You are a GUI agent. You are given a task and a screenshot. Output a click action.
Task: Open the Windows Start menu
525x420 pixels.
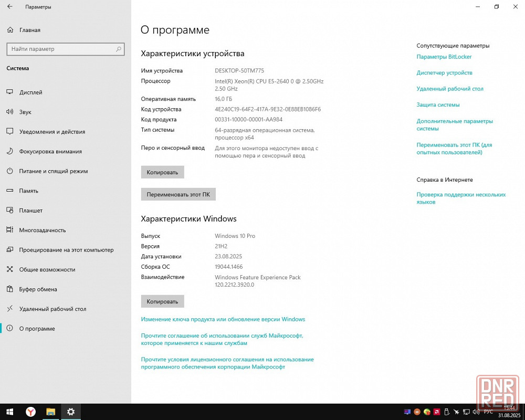9,412
